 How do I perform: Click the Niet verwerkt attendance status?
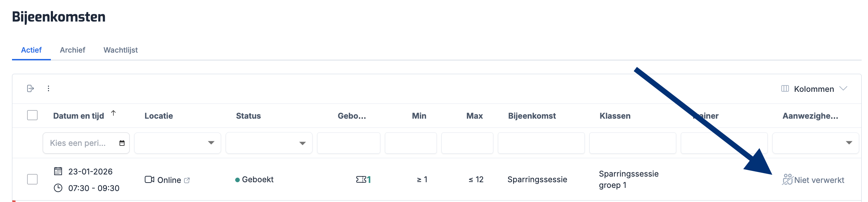coord(819,180)
